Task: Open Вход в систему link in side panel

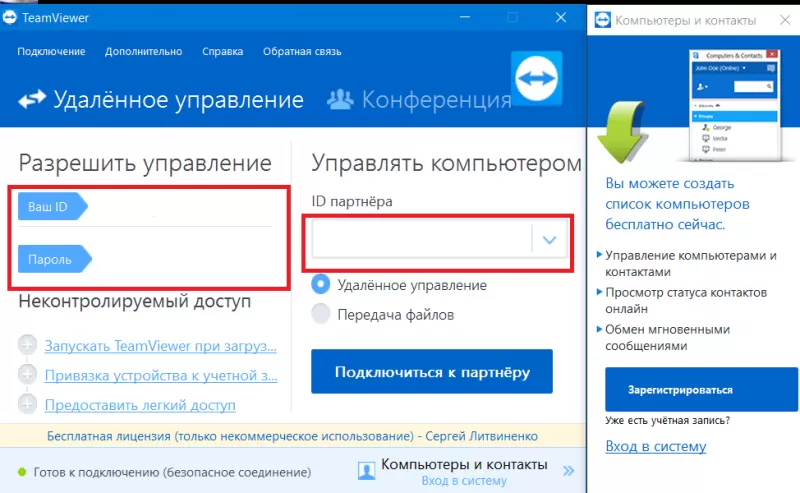Action: point(656,446)
